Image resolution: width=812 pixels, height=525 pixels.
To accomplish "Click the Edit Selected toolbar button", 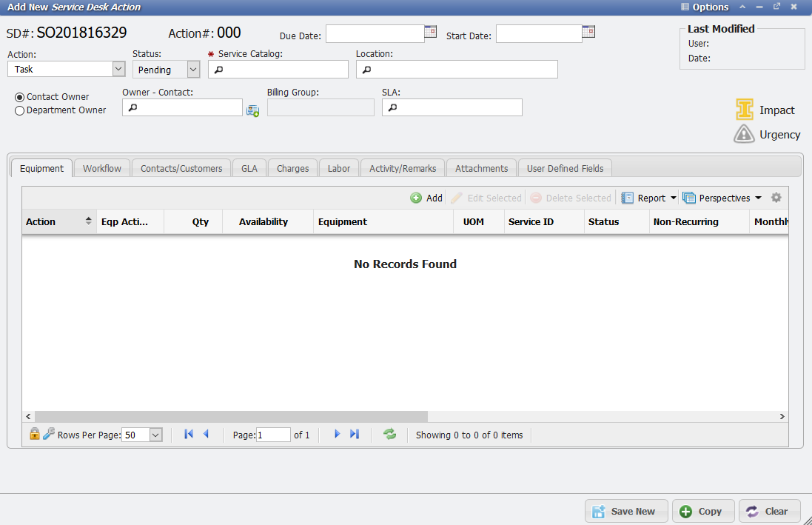I will coord(486,198).
